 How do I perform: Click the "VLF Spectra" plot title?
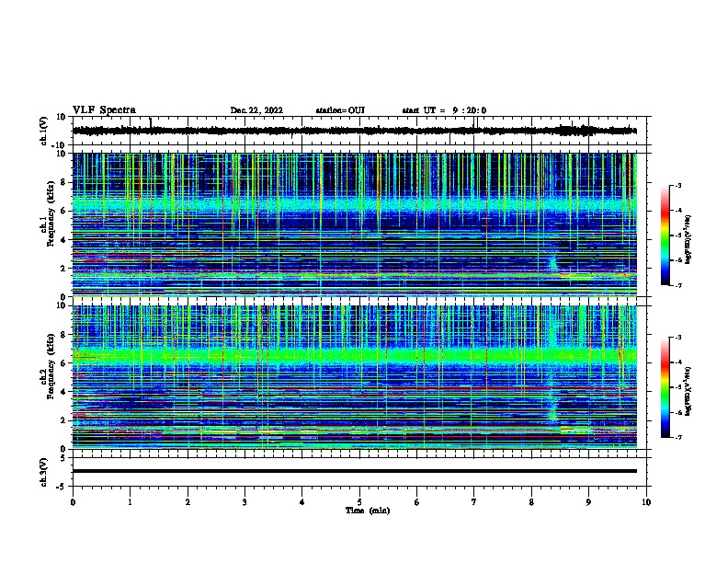pyautogui.click(x=104, y=110)
